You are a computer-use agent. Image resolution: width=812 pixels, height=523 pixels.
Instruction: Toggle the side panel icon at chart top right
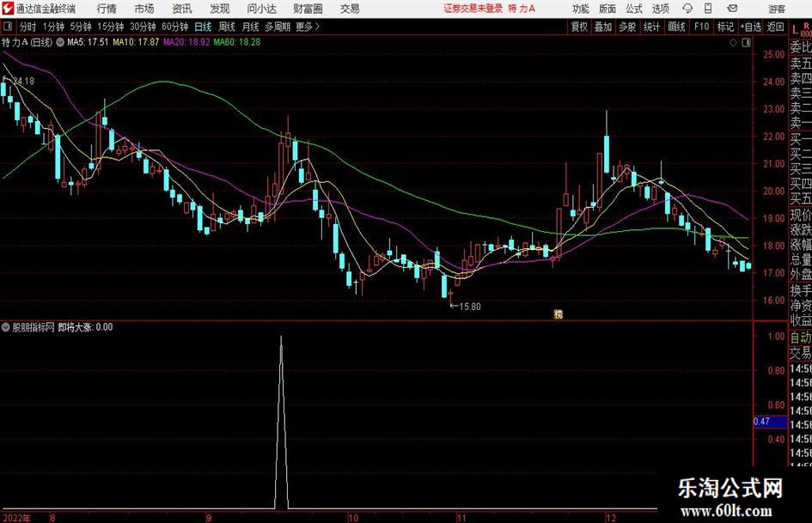coord(746,43)
